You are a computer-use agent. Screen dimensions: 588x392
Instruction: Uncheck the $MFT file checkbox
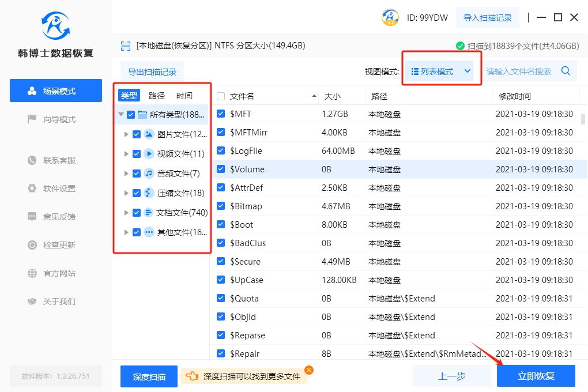pyautogui.click(x=221, y=114)
